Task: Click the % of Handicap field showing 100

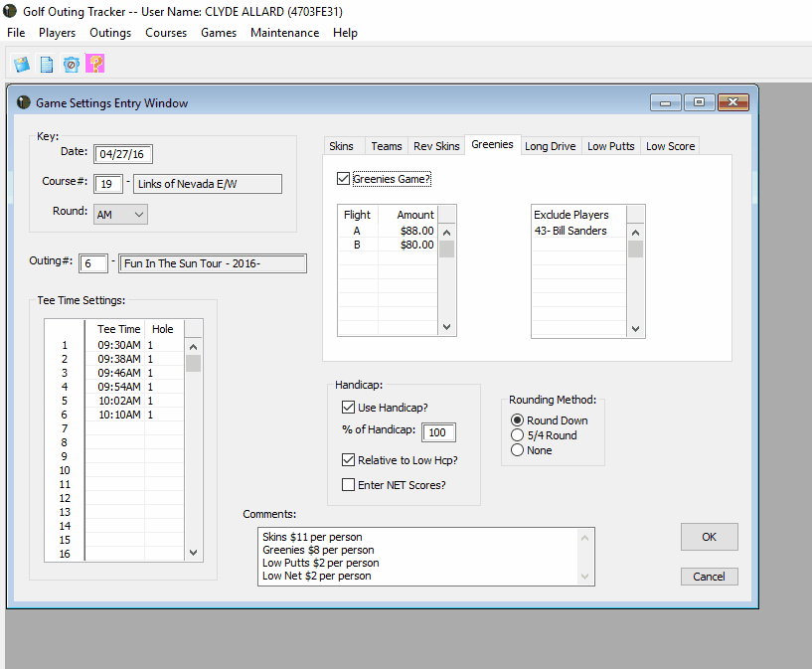Action: (x=438, y=432)
